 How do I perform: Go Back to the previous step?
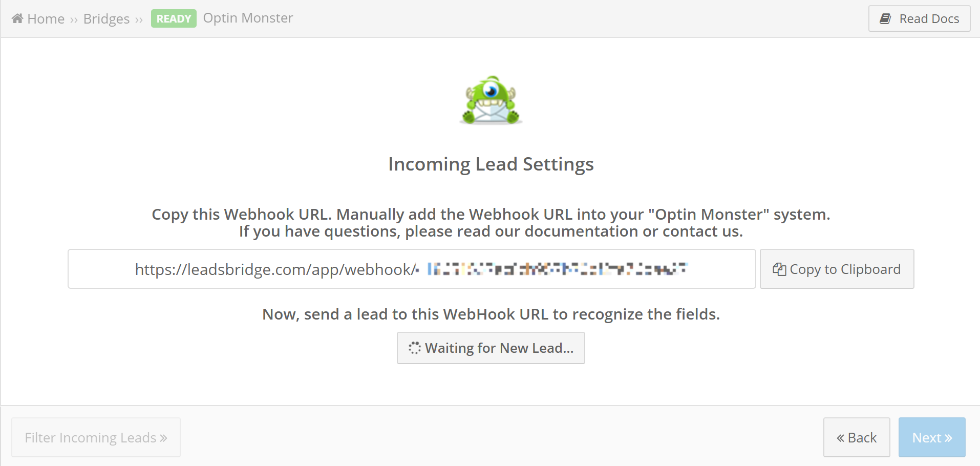[x=857, y=437]
